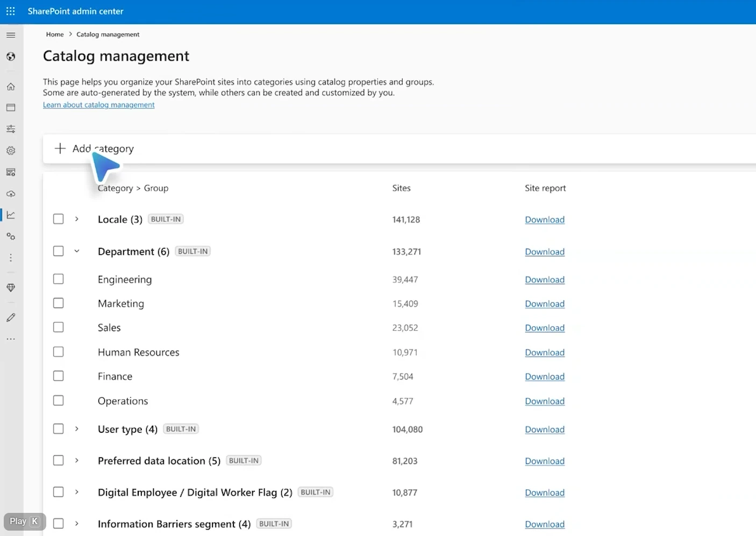Open the two-gears icon in sidebar

pos(11,237)
